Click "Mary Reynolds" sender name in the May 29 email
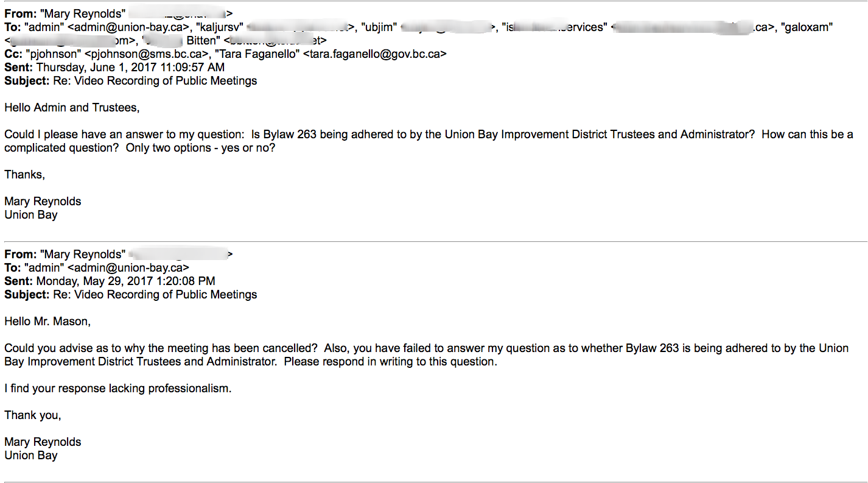The width and height of the screenshot is (868, 483). pos(83,254)
